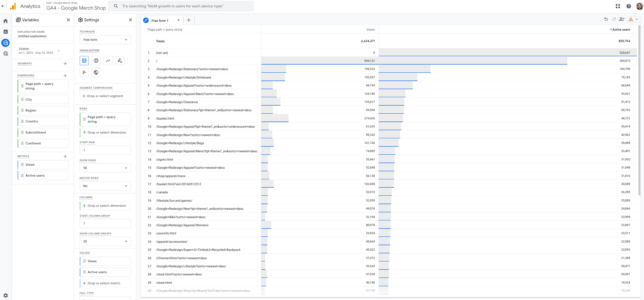Click the Start row input field
The width and height of the screenshot is (644, 300).
(105, 150)
